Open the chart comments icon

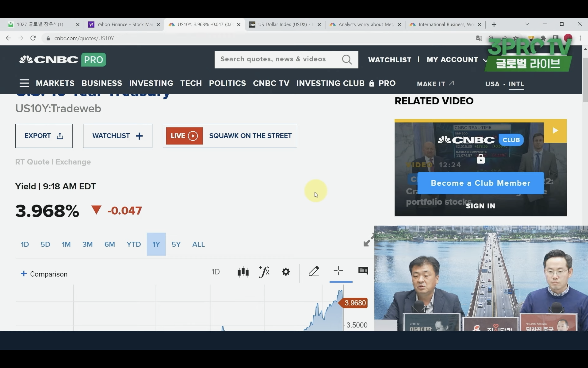[x=363, y=271]
